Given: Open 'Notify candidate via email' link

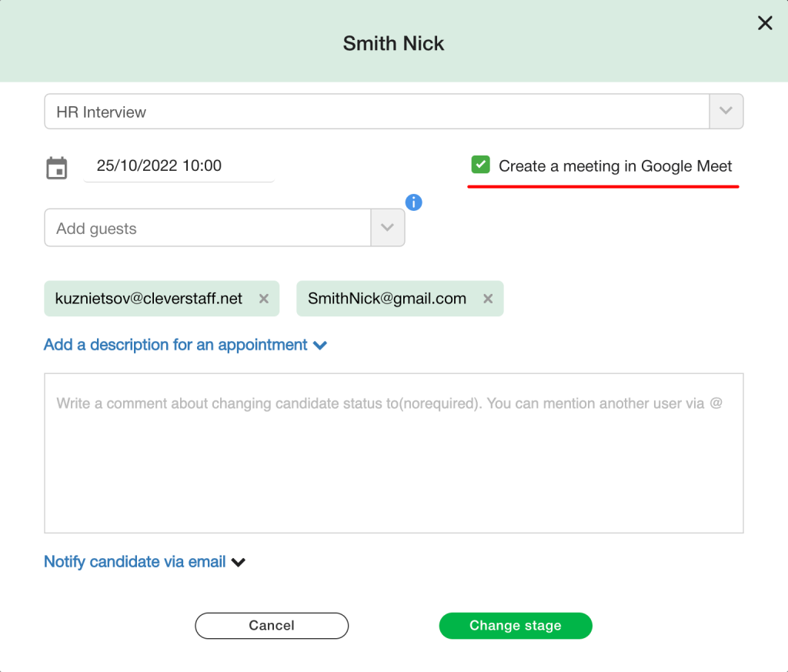Looking at the screenshot, I should (x=135, y=562).
